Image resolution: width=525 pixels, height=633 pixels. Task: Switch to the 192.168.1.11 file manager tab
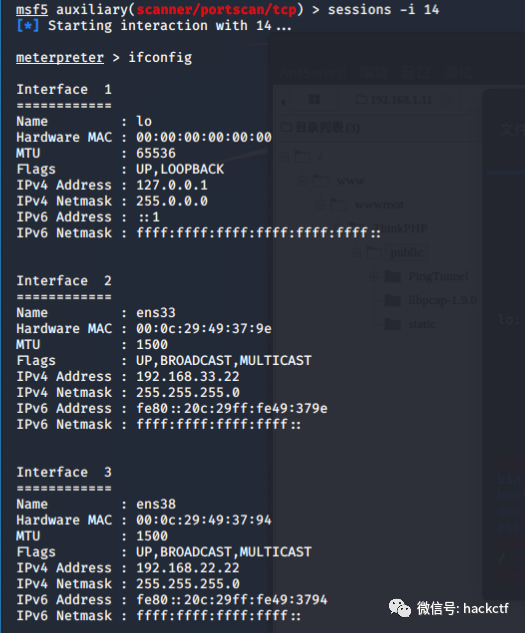(x=394, y=99)
